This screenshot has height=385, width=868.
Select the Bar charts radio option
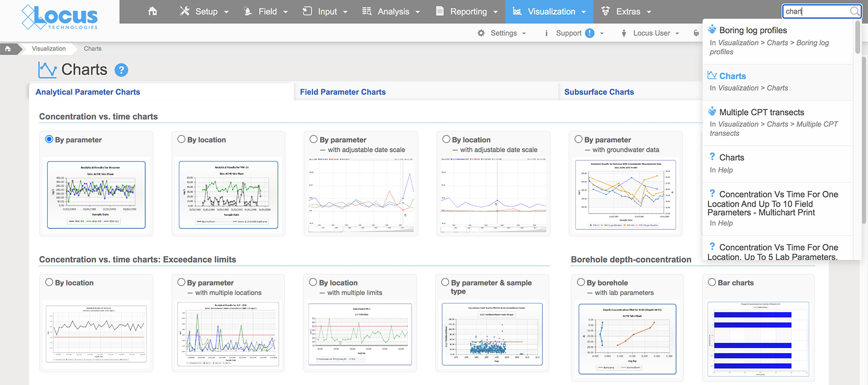(712, 283)
